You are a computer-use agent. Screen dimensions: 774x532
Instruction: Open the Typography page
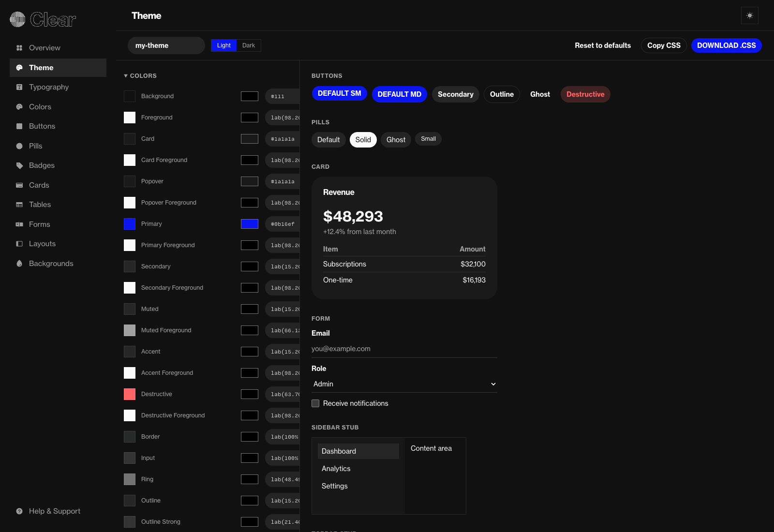click(58, 87)
